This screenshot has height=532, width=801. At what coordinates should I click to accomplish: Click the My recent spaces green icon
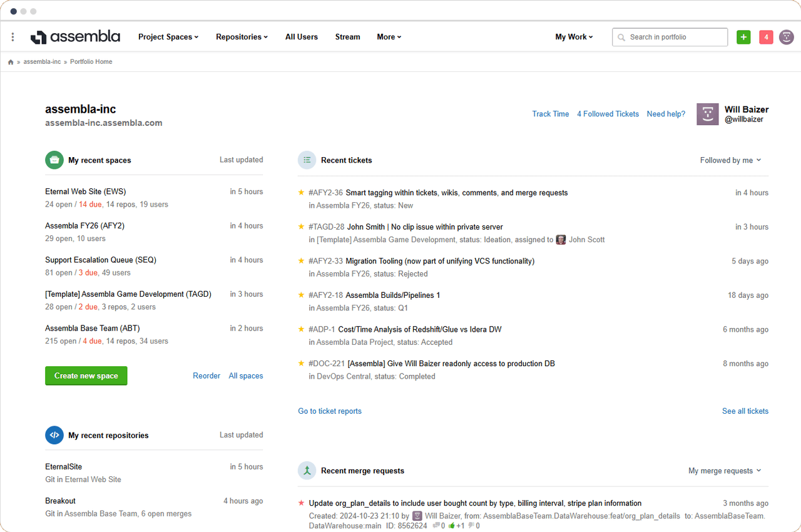54,160
